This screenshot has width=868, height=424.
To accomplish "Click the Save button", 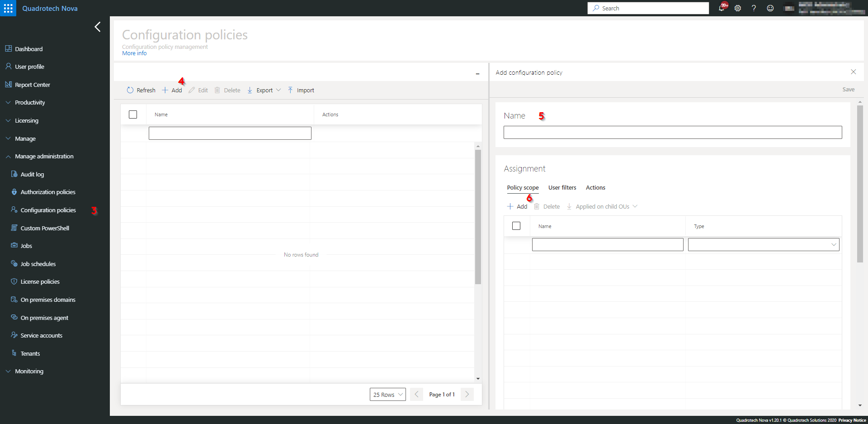I will tap(848, 89).
